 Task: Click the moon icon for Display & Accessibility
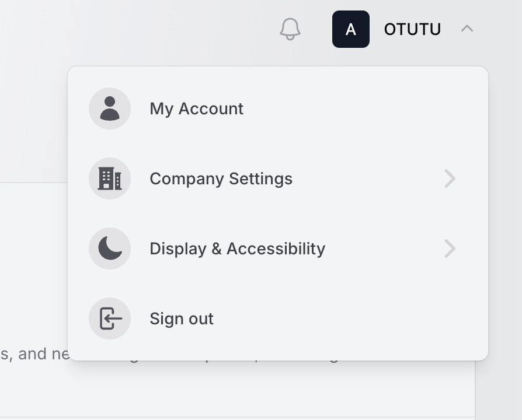click(110, 249)
